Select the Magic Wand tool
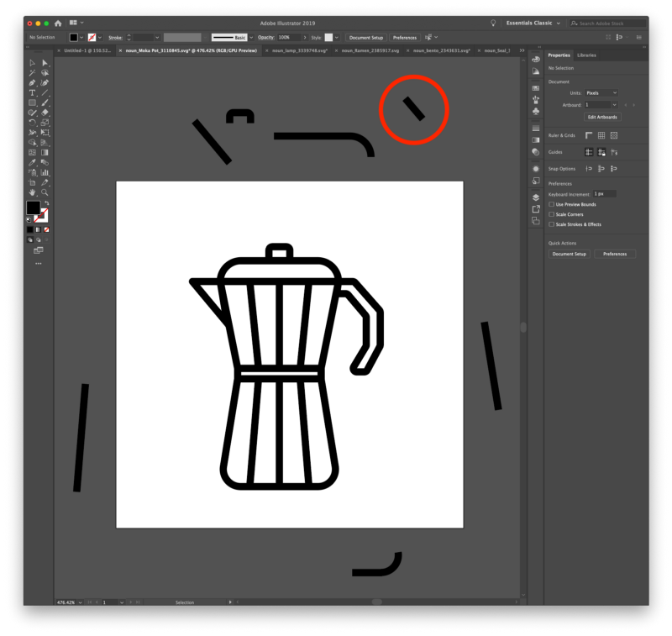This screenshot has width=672, height=636. coord(32,73)
